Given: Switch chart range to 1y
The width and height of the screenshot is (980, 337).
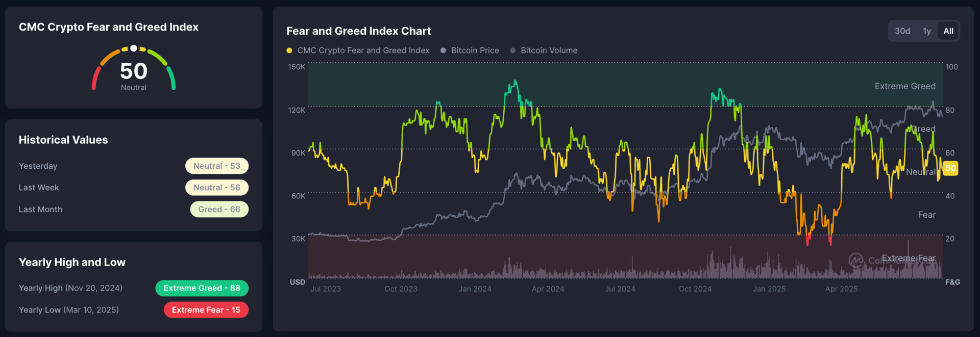Looking at the screenshot, I should coord(927,31).
